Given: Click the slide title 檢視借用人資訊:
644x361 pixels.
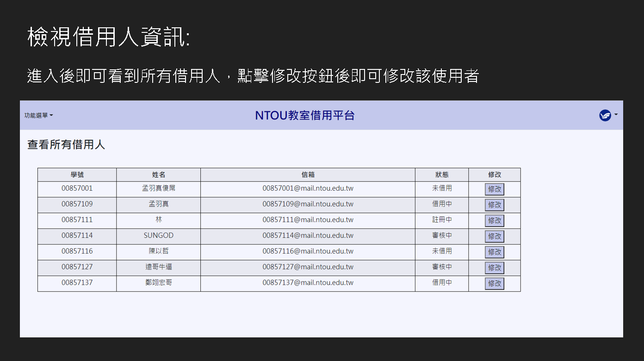Looking at the screenshot, I should point(109,37).
